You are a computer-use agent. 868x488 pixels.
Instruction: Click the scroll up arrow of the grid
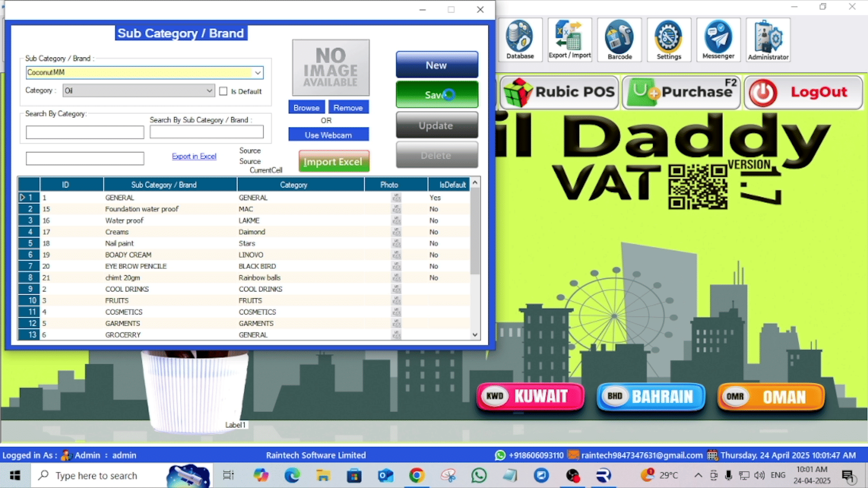click(x=475, y=183)
